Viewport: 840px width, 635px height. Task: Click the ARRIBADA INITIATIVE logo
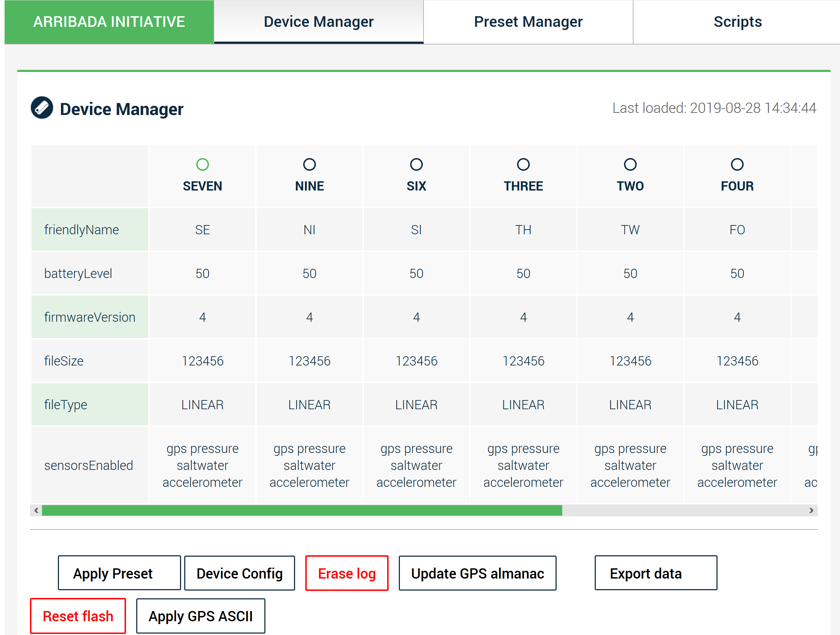[x=109, y=22]
